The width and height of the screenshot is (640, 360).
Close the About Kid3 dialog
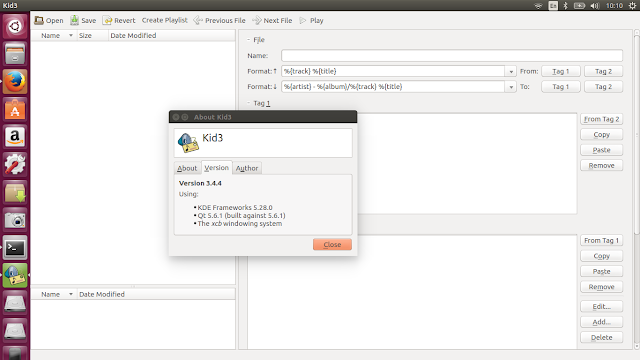332,244
